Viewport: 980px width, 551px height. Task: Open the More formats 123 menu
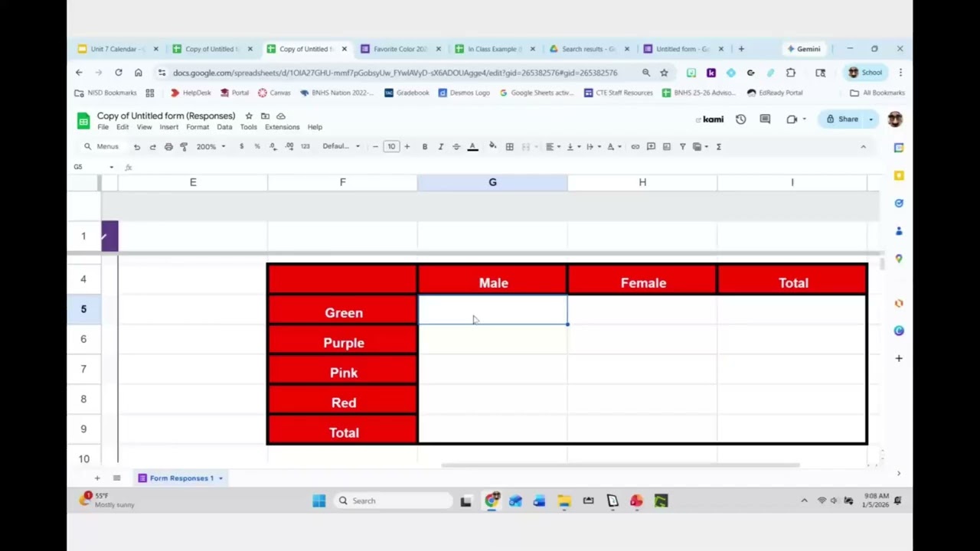coord(305,146)
